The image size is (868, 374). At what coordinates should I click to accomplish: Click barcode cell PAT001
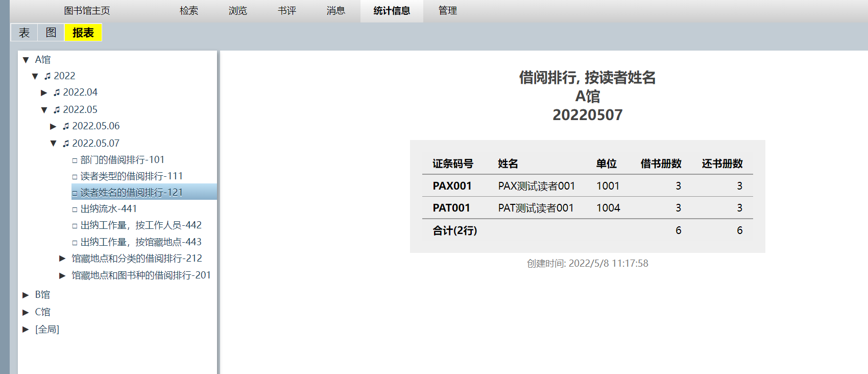(451, 208)
